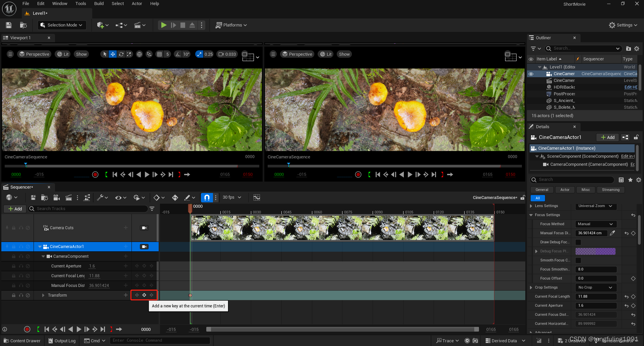Image resolution: width=644 pixels, height=346 pixels.
Task: Toggle grid snapping icon in the left viewport
Action: (x=160, y=54)
